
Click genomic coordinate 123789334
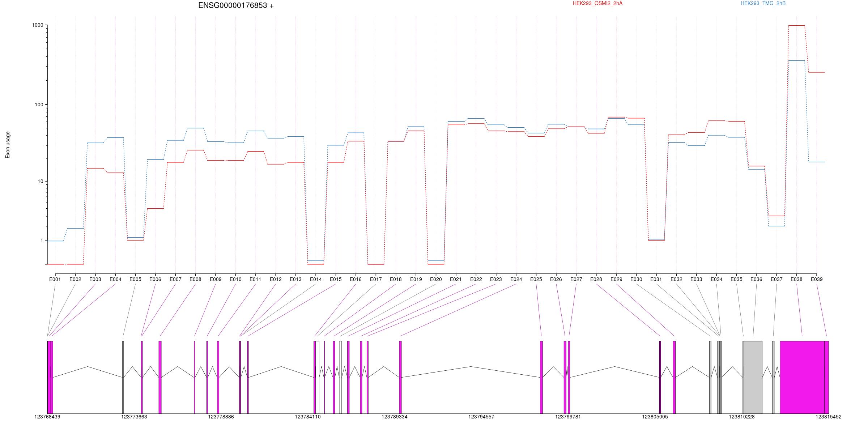(x=395, y=417)
